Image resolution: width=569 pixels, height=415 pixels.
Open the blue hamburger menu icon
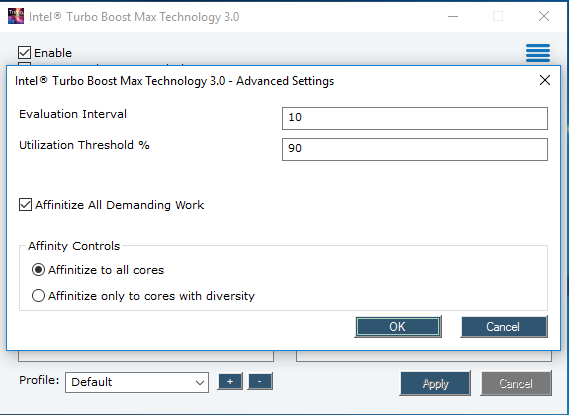click(538, 53)
